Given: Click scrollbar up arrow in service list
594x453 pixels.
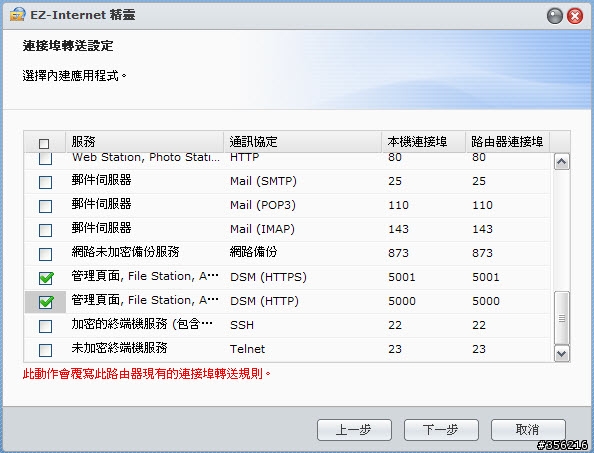Looking at the screenshot, I should point(561,162).
